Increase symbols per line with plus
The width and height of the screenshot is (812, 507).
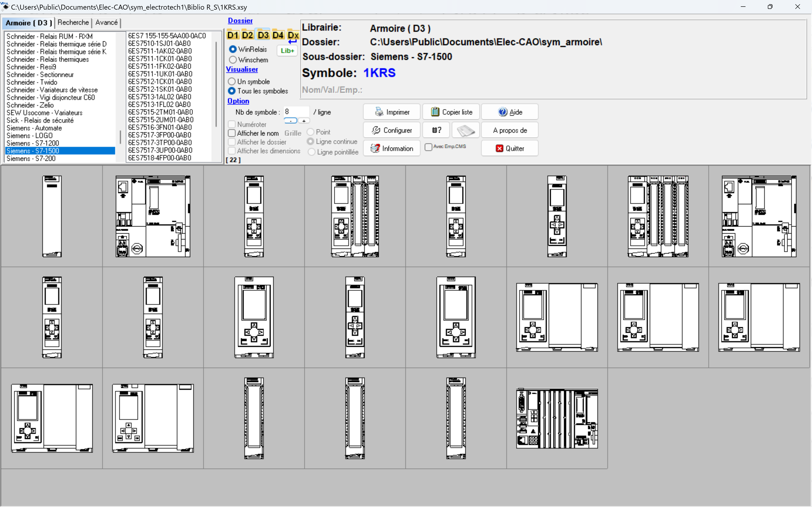tap(304, 121)
